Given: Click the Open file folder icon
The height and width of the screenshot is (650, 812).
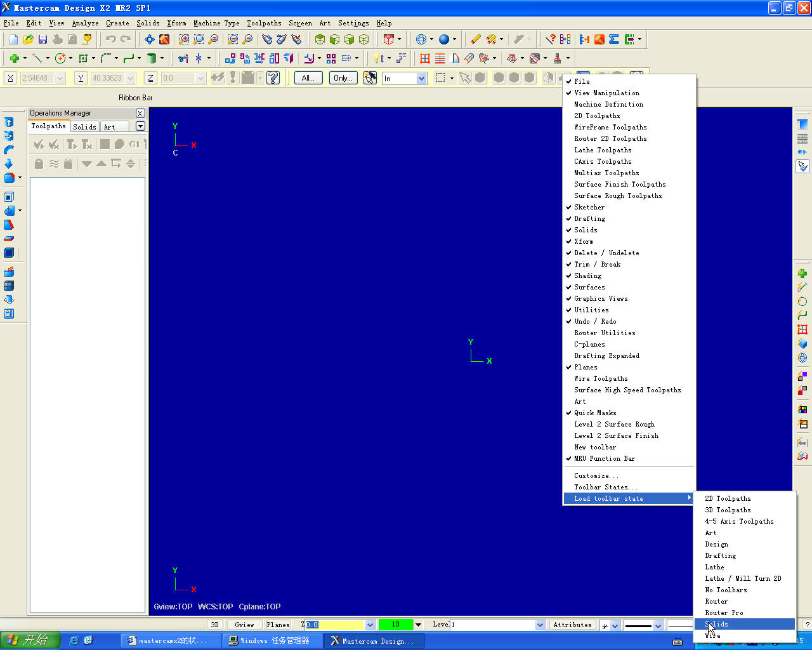Looking at the screenshot, I should 28,39.
